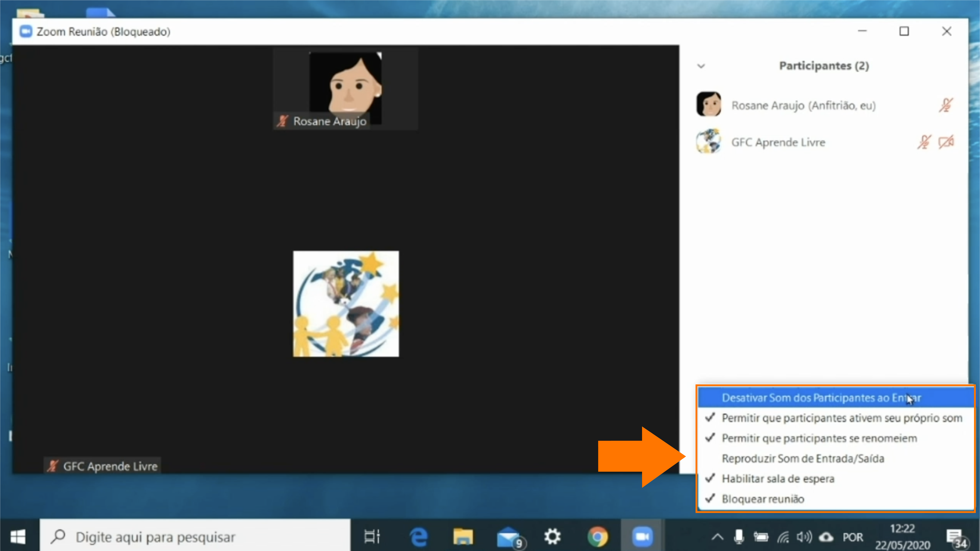This screenshot has height=551, width=980.
Task: Click the mute icon on the Rosane Araujo video label
Action: 282,121
